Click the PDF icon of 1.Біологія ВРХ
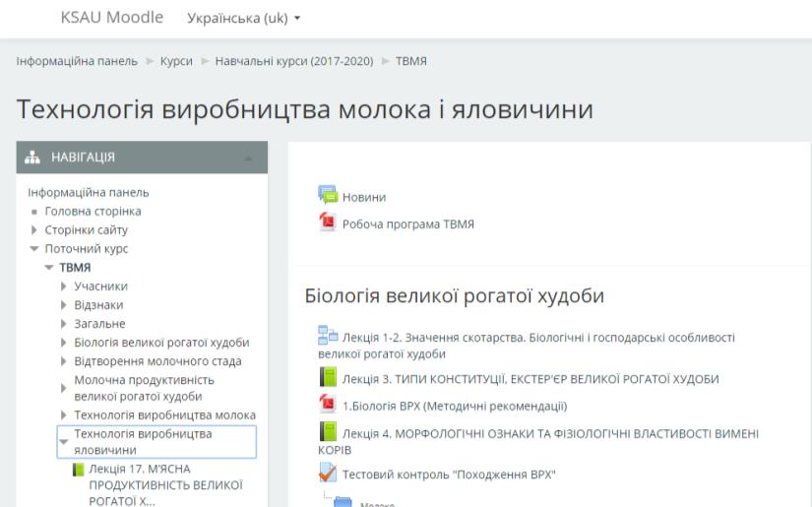 [x=328, y=404]
